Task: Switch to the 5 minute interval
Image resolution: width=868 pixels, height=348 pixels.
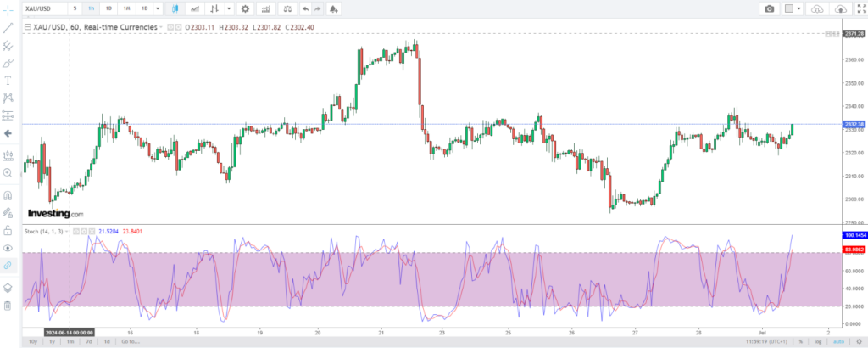Action: pyautogui.click(x=75, y=8)
